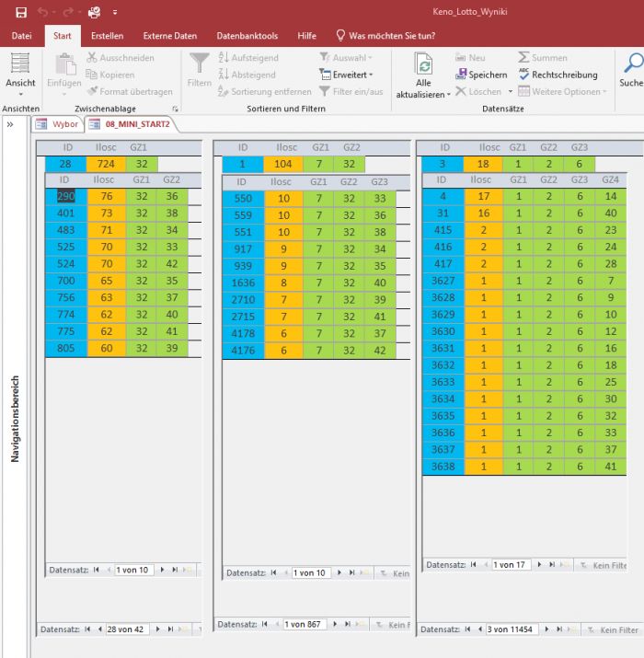Viewport: 644px width, 658px height.
Task: Go to next record in the '1 von 17' subform navigator
Action: [x=539, y=564]
